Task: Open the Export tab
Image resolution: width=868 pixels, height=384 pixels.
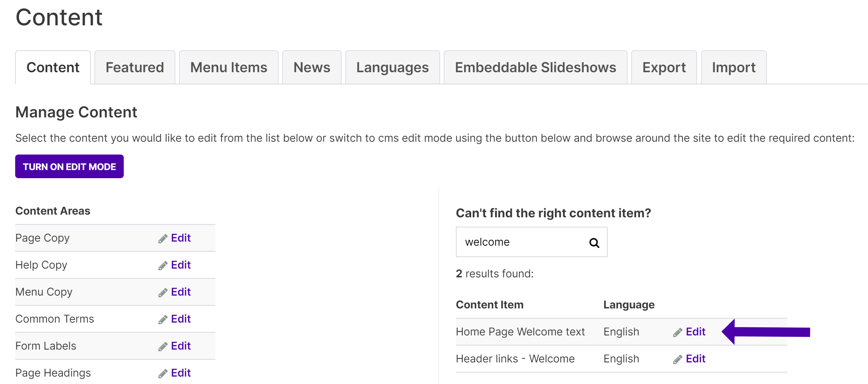Action: click(664, 67)
